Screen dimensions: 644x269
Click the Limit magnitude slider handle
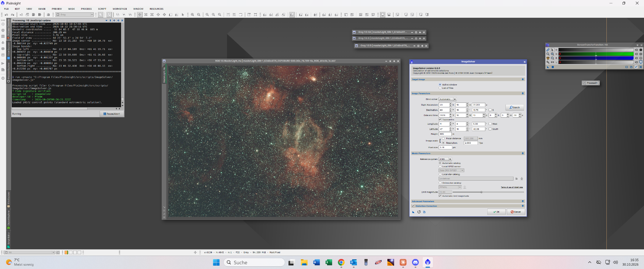tap(481, 192)
